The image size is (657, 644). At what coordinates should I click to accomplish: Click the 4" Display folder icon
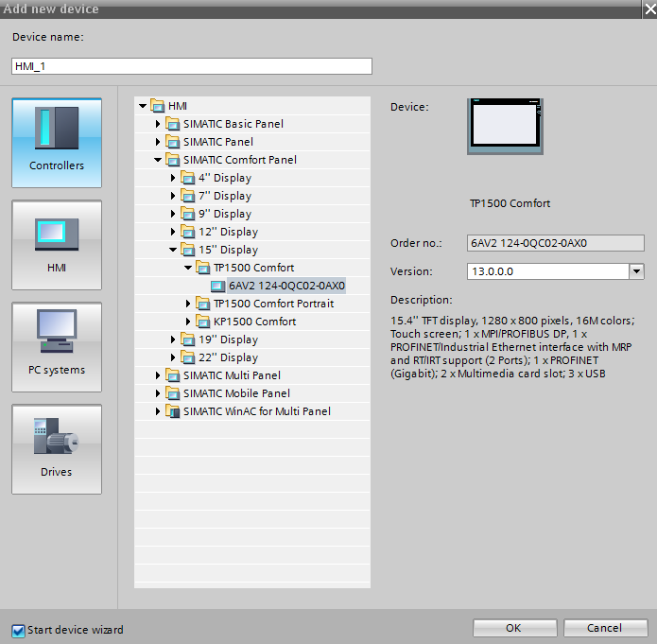click(x=188, y=178)
